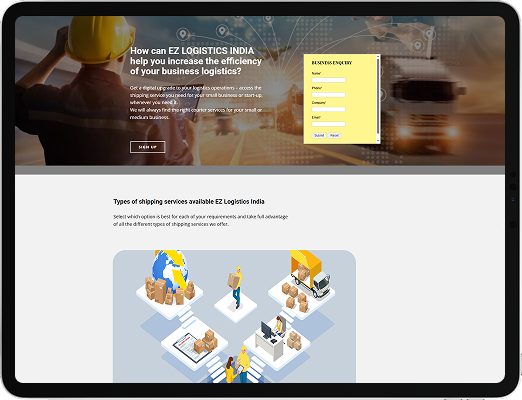Click the Types of shipping services heading
This screenshot has width=522, height=400.
click(189, 202)
